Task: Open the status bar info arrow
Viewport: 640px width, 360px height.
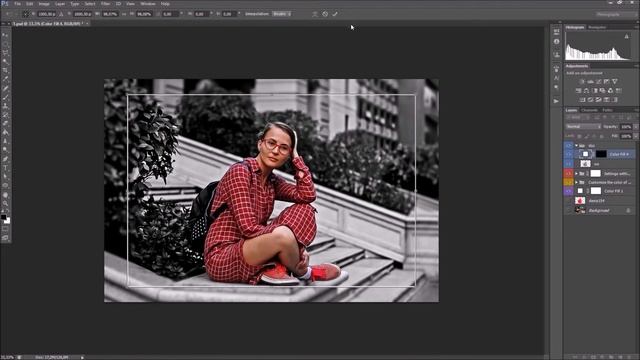Action: (x=82, y=357)
